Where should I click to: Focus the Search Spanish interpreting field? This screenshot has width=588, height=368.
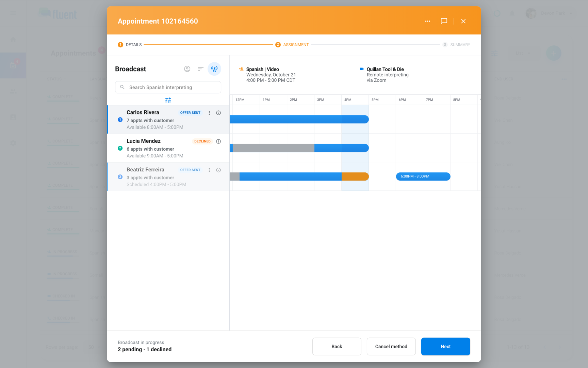tap(168, 87)
